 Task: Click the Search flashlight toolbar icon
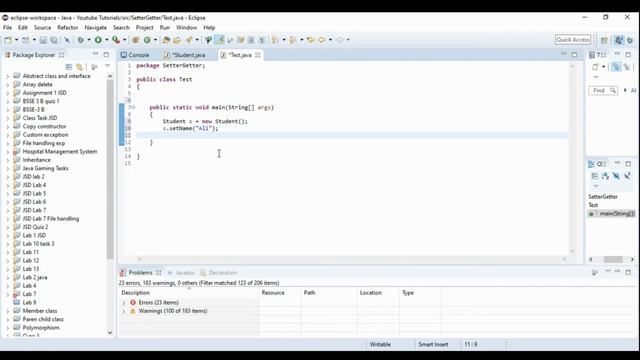189,40
